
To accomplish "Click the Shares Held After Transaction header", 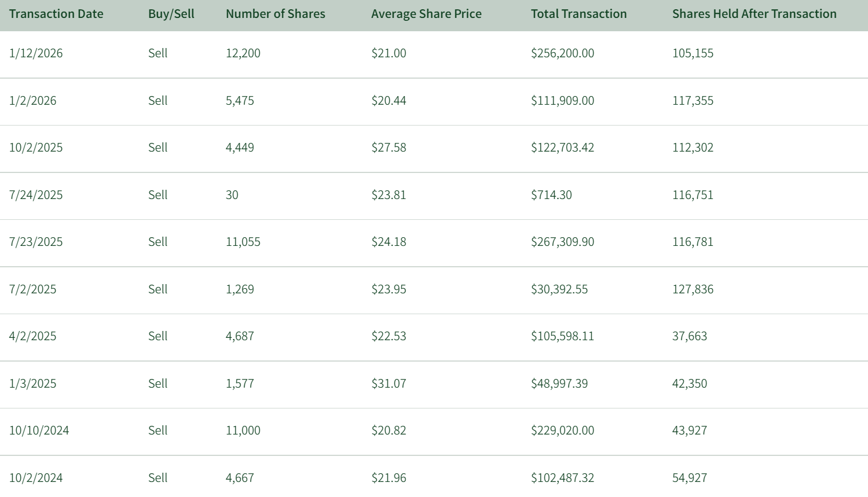I will (x=754, y=14).
